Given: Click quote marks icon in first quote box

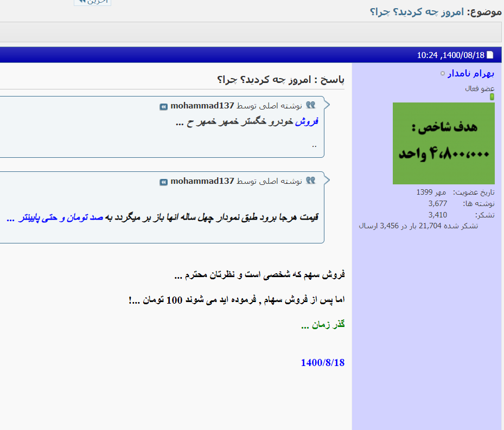Looking at the screenshot, I should click(x=310, y=105).
